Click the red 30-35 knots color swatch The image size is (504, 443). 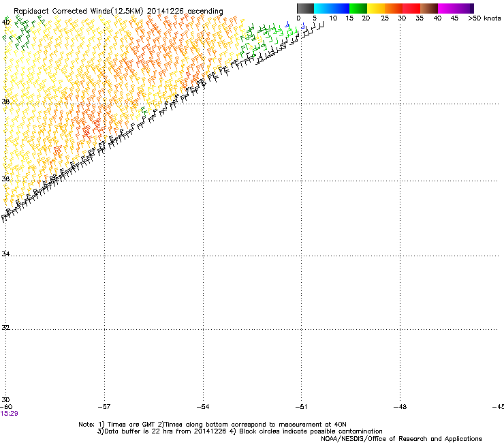click(x=411, y=8)
